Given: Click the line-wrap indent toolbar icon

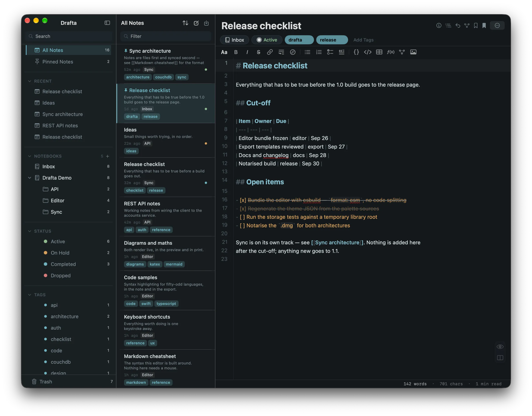Looking at the screenshot, I should pyautogui.click(x=281, y=52).
